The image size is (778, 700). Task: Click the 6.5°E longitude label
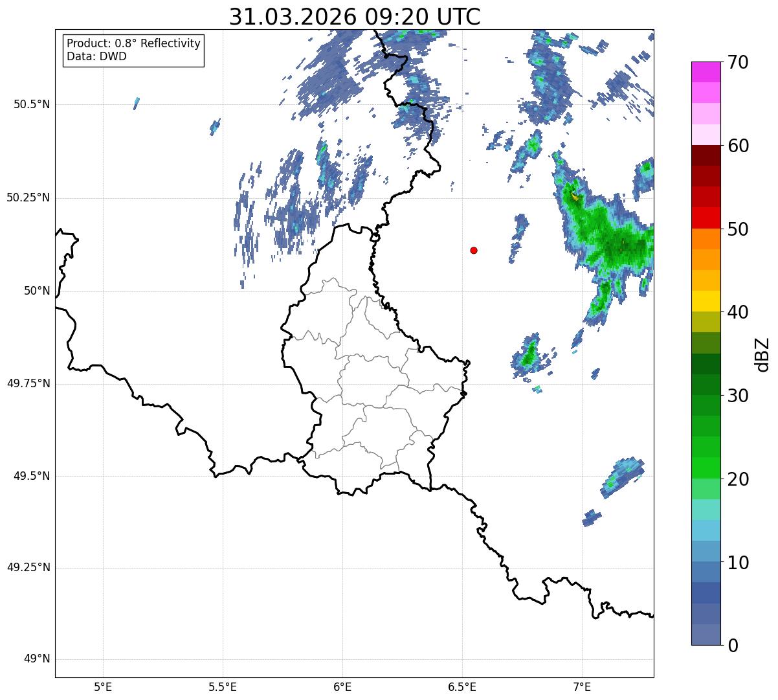[462, 686]
